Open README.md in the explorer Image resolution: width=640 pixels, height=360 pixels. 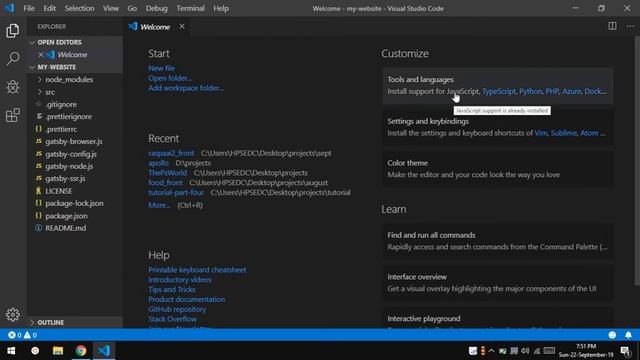(x=65, y=228)
